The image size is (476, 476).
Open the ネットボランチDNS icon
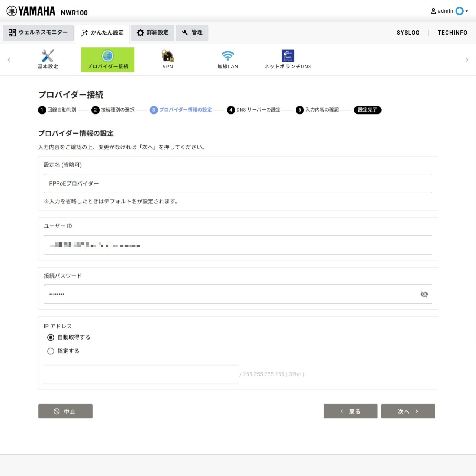287,56
